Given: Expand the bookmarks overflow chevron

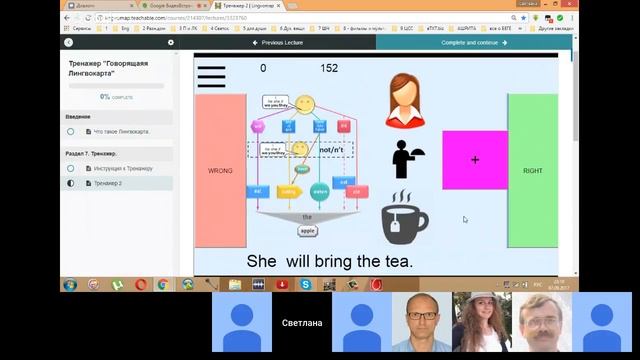Looking at the screenshot, I should click(520, 29).
